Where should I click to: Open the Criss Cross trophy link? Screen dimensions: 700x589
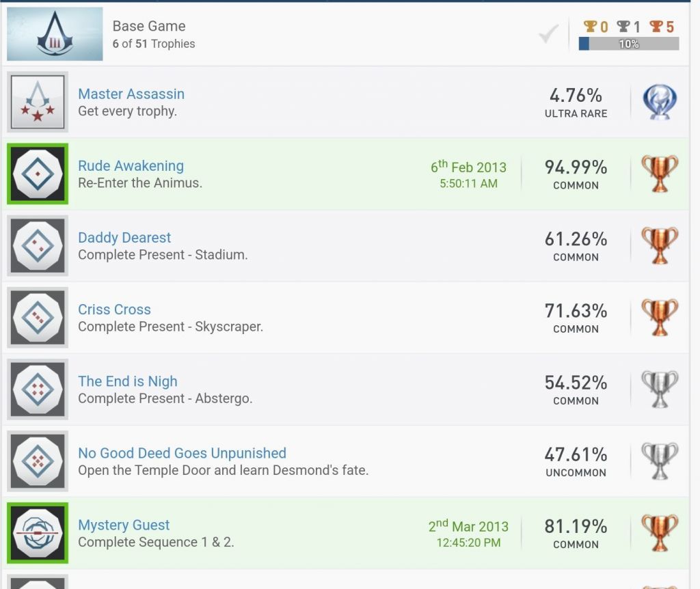tap(114, 310)
